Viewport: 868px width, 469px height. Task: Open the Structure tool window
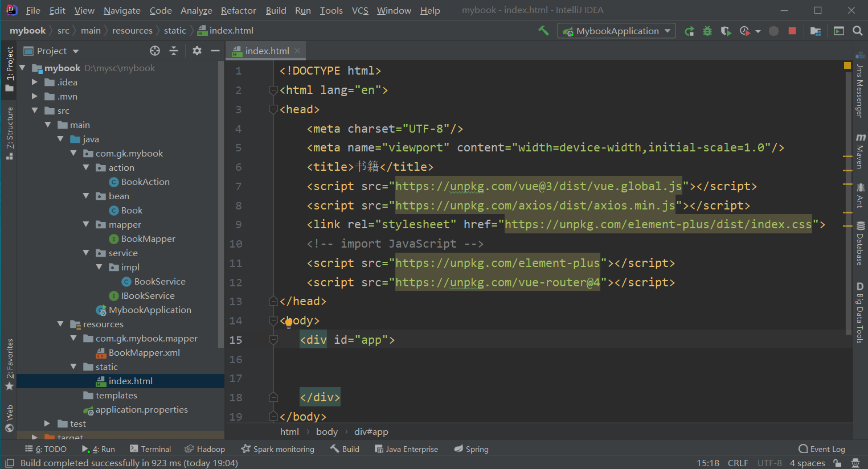coord(9,133)
